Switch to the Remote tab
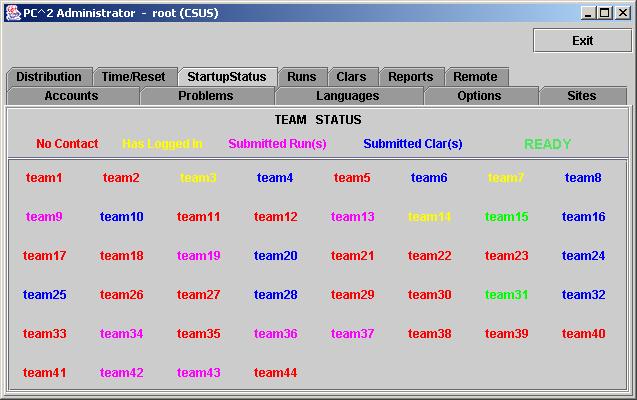 point(474,77)
